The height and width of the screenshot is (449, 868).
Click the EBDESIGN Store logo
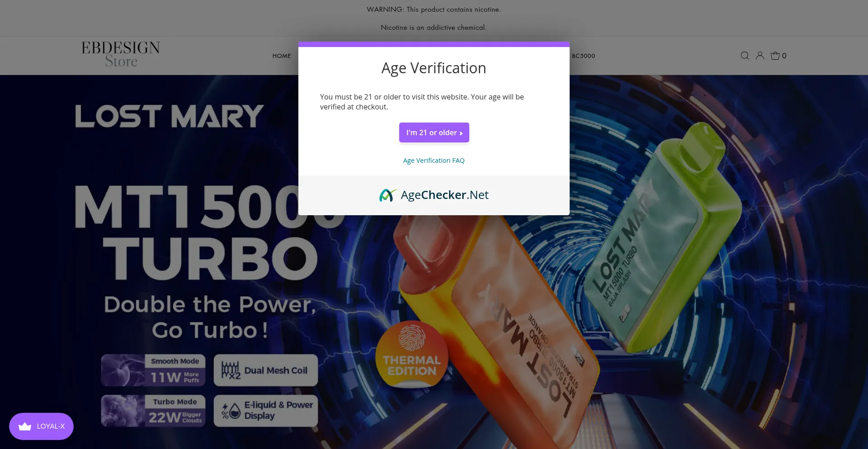(x=121, y=54)
